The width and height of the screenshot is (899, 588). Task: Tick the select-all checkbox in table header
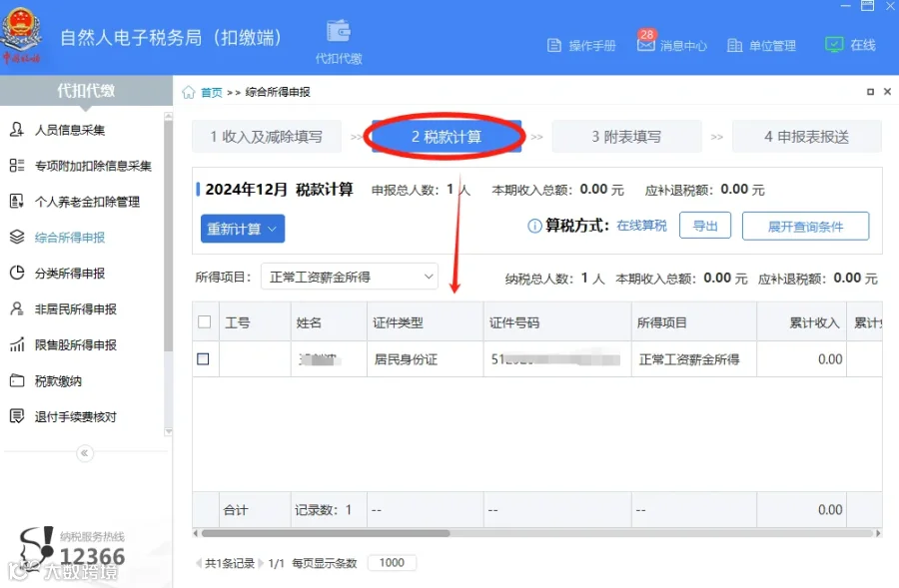click(204, 322)
